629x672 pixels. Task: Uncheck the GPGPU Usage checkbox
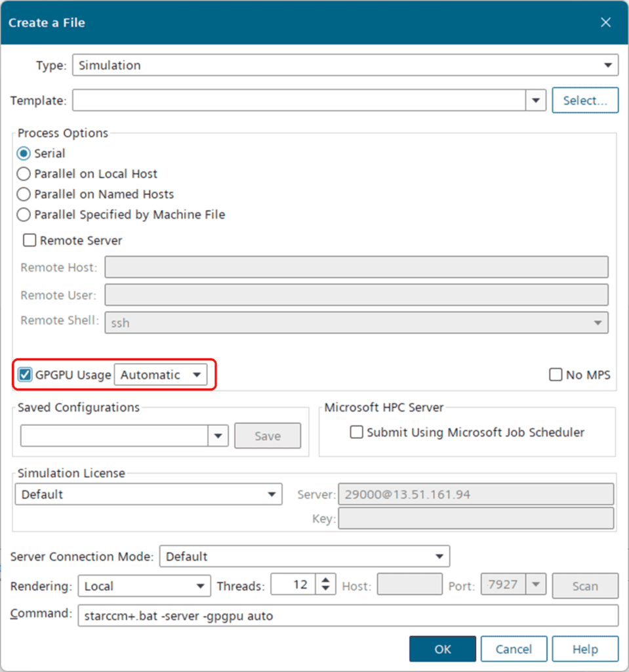[26, 375]
